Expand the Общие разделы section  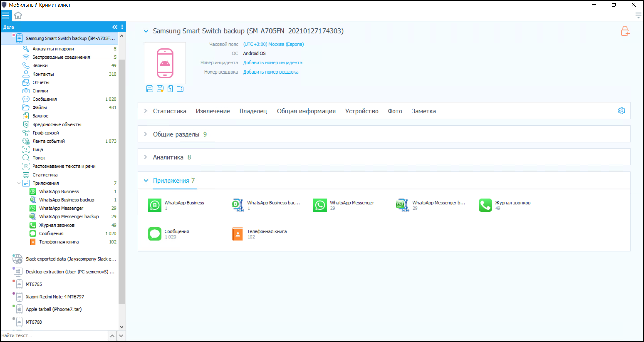click(145, 134)
